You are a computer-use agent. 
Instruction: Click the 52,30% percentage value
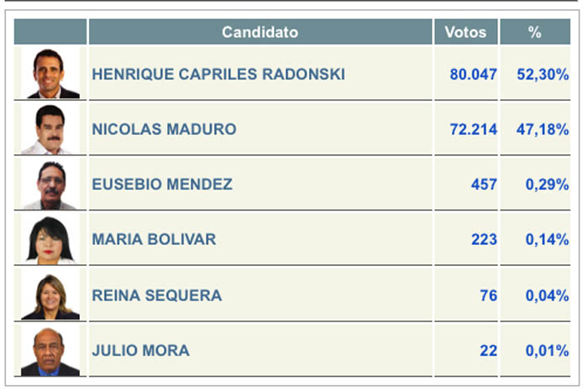click(543, 75)
